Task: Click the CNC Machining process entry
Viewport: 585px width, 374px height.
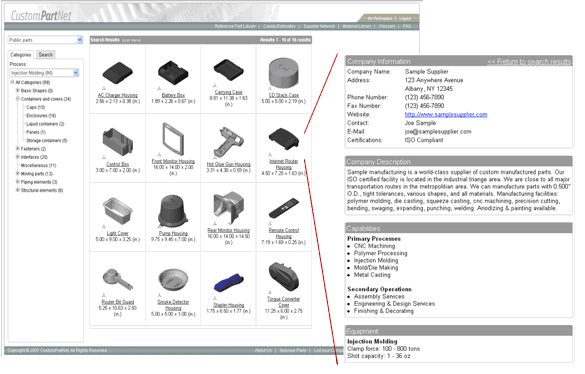Action: click(374, 246)
